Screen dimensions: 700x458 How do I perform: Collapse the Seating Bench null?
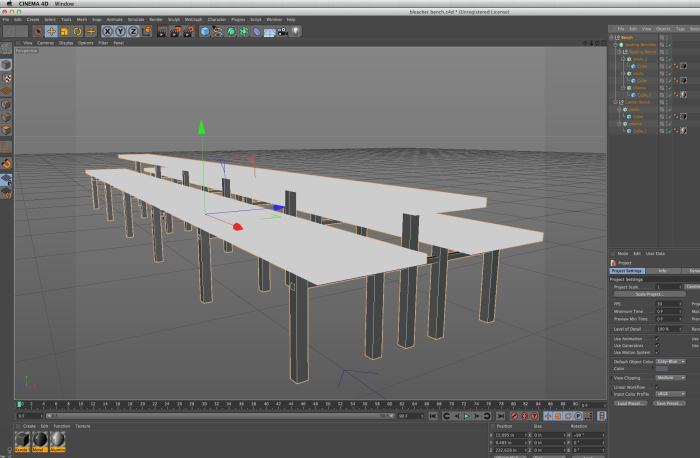[x=619, y=52]
